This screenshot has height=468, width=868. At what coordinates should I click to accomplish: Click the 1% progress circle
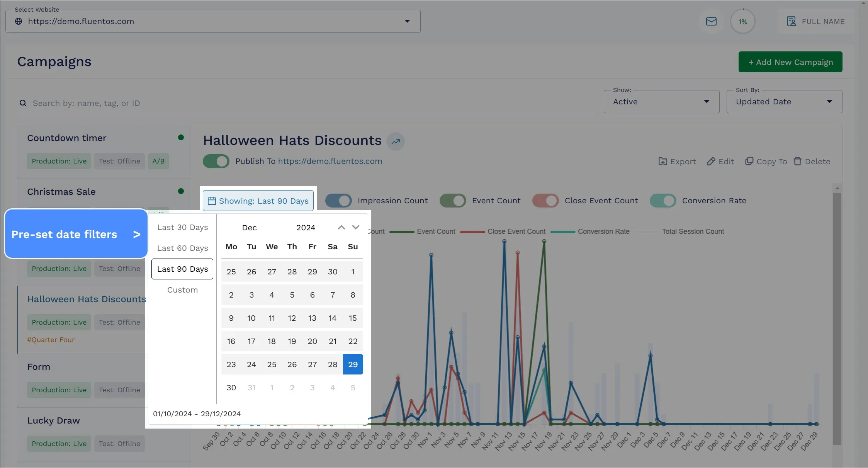point(742,22)
